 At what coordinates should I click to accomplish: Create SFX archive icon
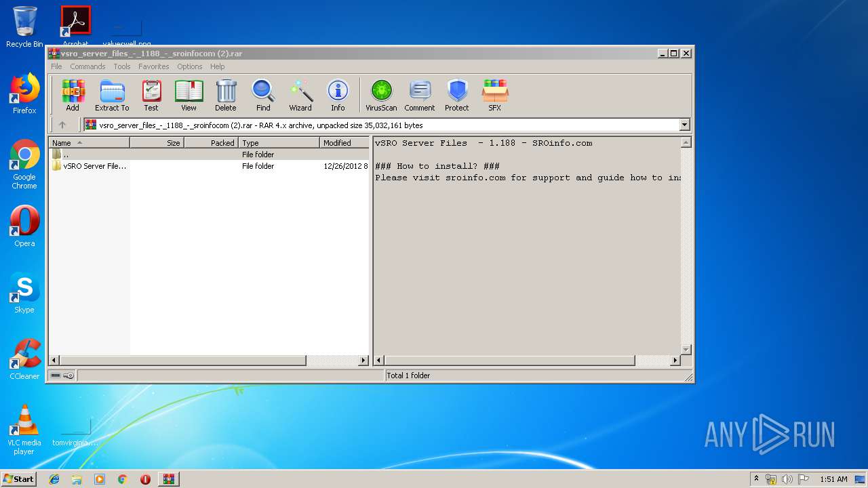point(495,95)
